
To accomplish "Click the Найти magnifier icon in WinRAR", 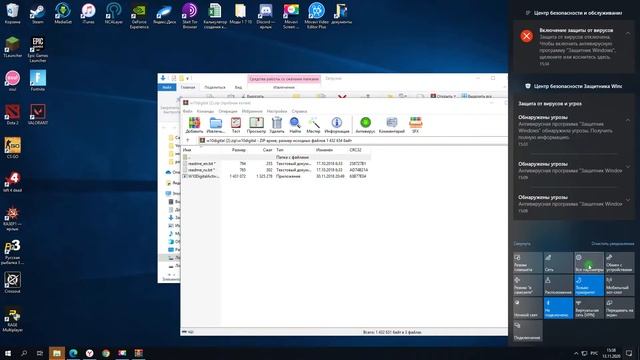I will click(x=295, y=125).
